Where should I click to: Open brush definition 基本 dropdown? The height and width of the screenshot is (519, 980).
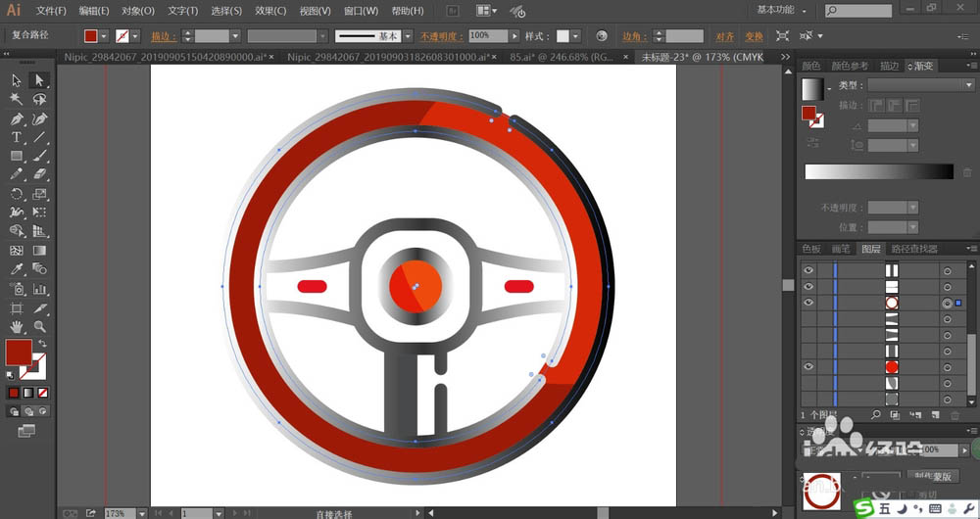pyautogui.click(x=408, y=36)
